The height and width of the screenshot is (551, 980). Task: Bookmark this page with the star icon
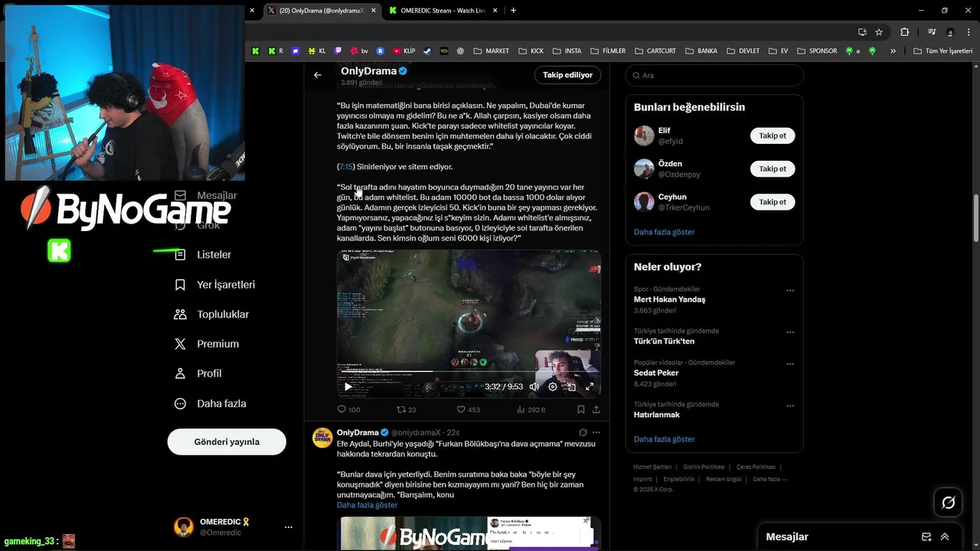tap(879, 32)
